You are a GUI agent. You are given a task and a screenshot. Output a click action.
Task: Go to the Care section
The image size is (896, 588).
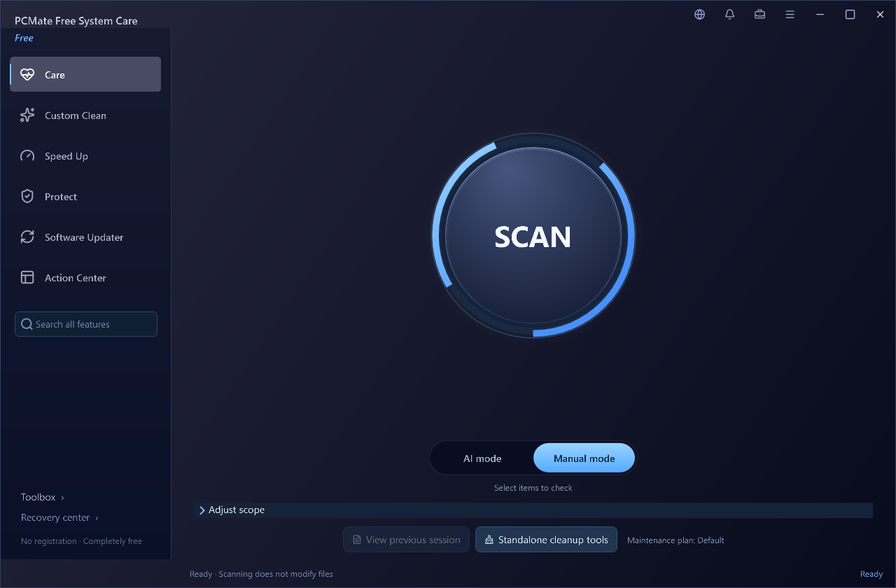[x=85, y=74]
